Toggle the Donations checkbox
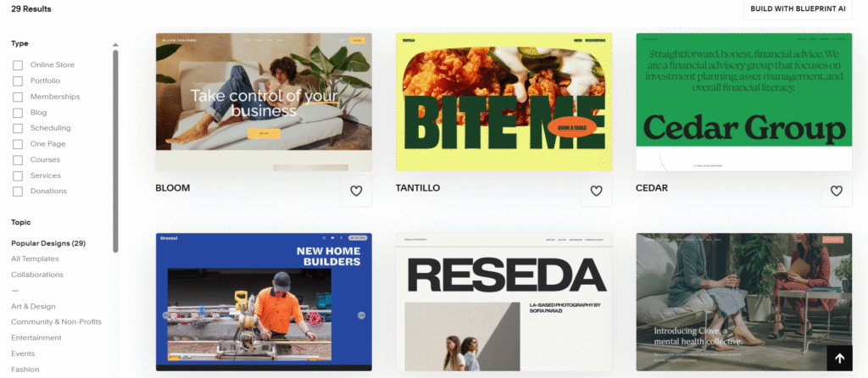 18,192
